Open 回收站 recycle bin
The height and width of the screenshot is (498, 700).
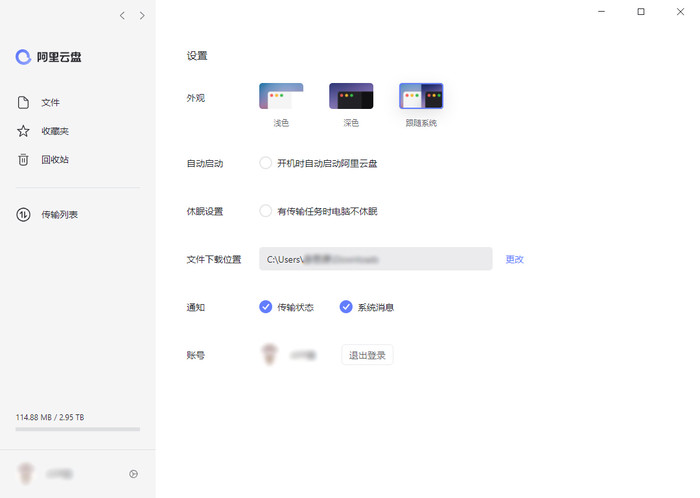55,159
